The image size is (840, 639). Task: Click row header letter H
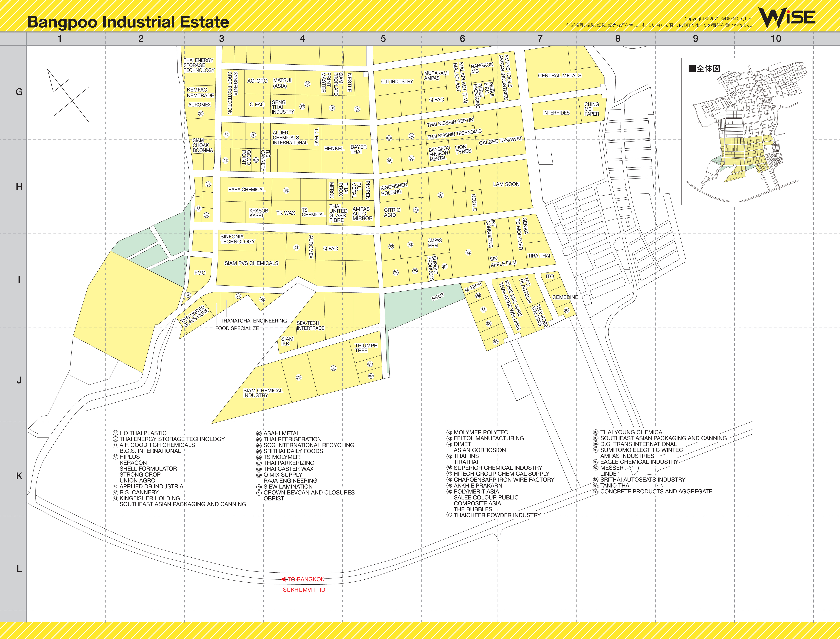19,187
